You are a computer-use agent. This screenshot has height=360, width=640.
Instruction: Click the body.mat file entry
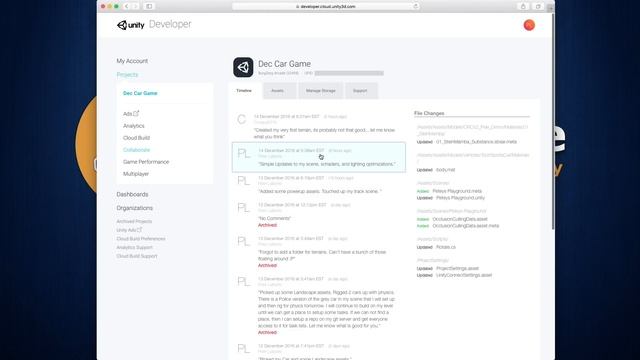pyautogui.click(x=445, y=170)
